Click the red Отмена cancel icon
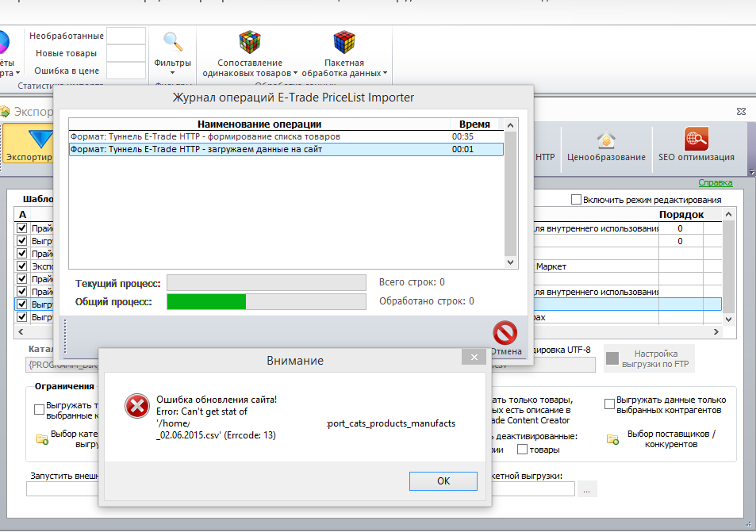 click(505, 332)
